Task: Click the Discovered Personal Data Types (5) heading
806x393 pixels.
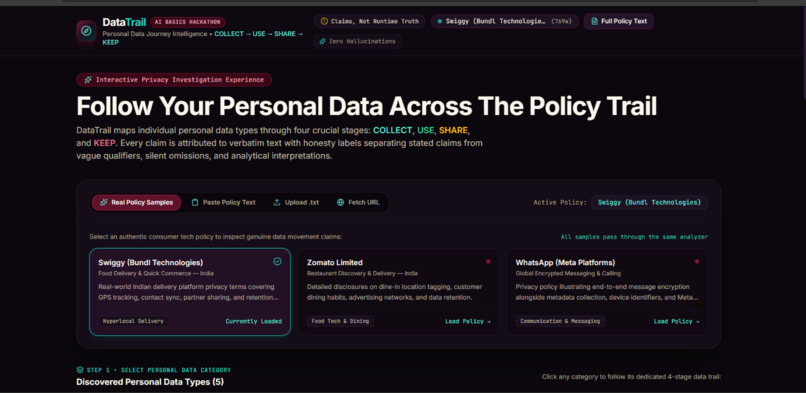Action: [x=150, y=382]
